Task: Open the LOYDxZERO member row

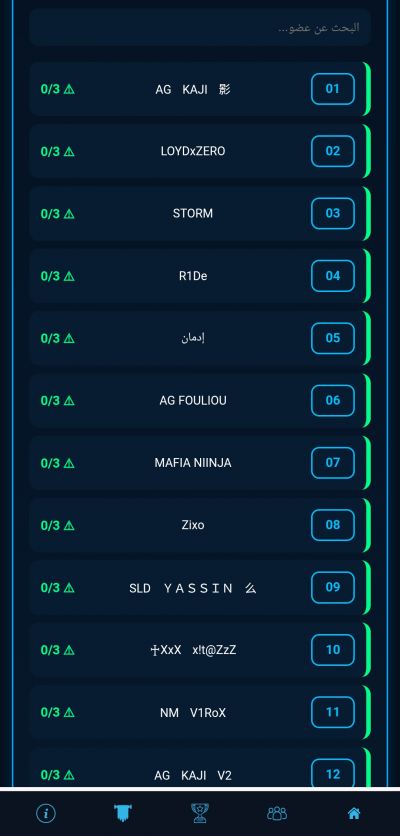Action: coord(200,151)
